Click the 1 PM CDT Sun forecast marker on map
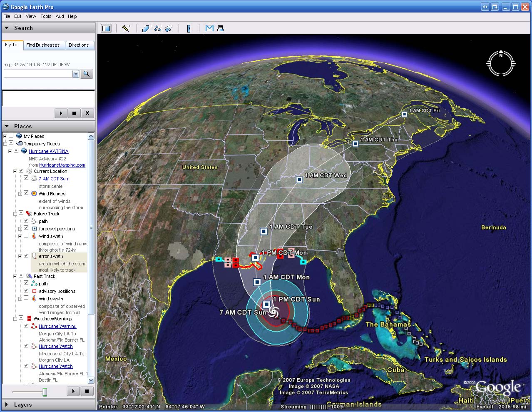Screen dimensions: 532x412 point(266,305)
